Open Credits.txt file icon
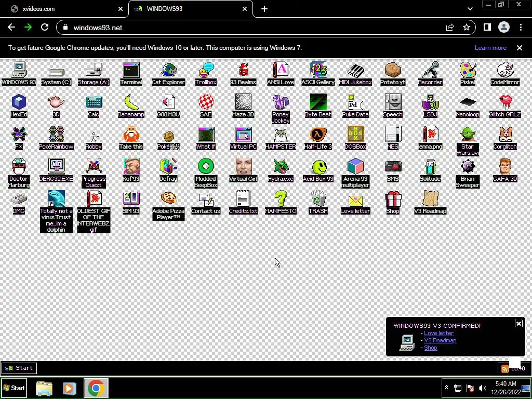This screenshot has height=399, width=532. pyautogui.click(x=243, y=203)
